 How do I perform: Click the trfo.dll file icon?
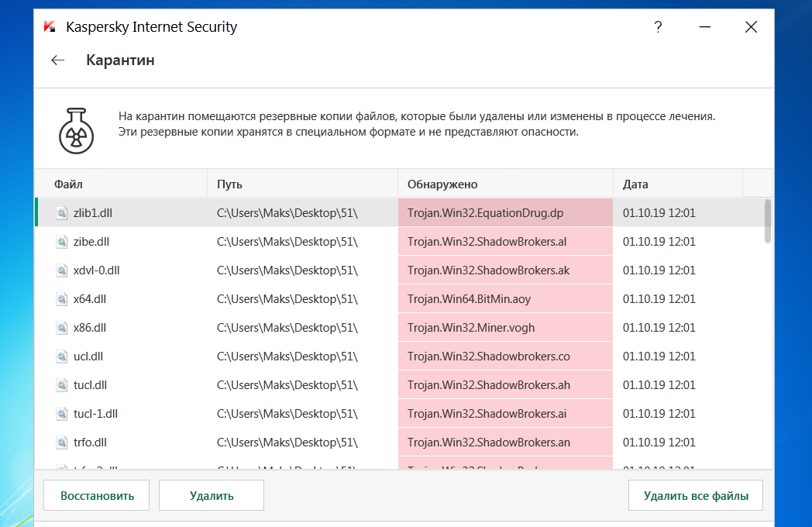(61, 443)
